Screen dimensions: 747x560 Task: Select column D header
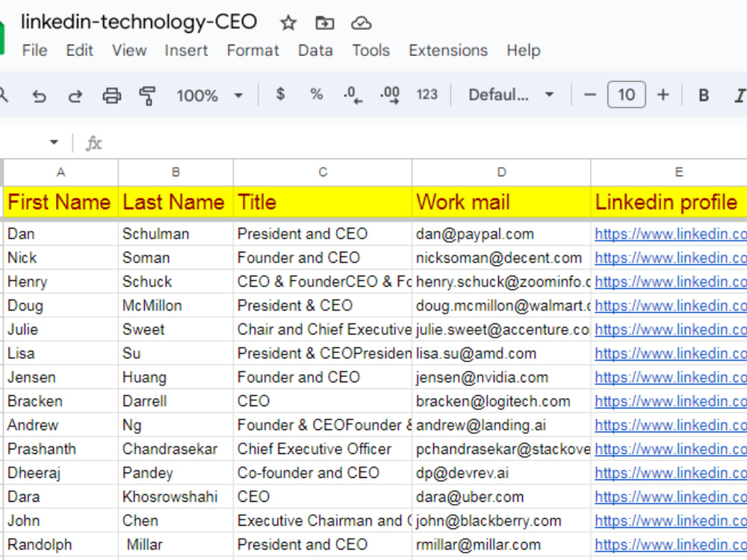(x=501, y=172)
